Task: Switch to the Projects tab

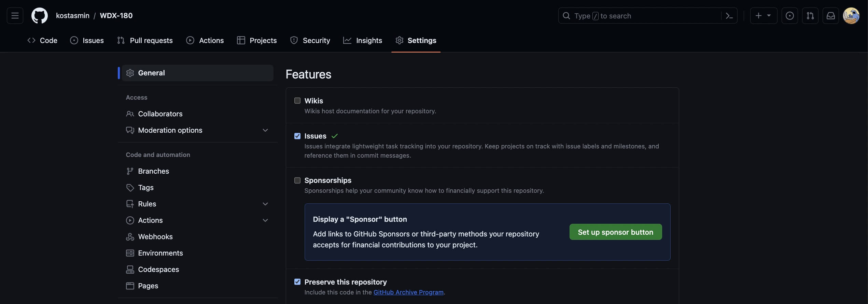Action: 257,40
